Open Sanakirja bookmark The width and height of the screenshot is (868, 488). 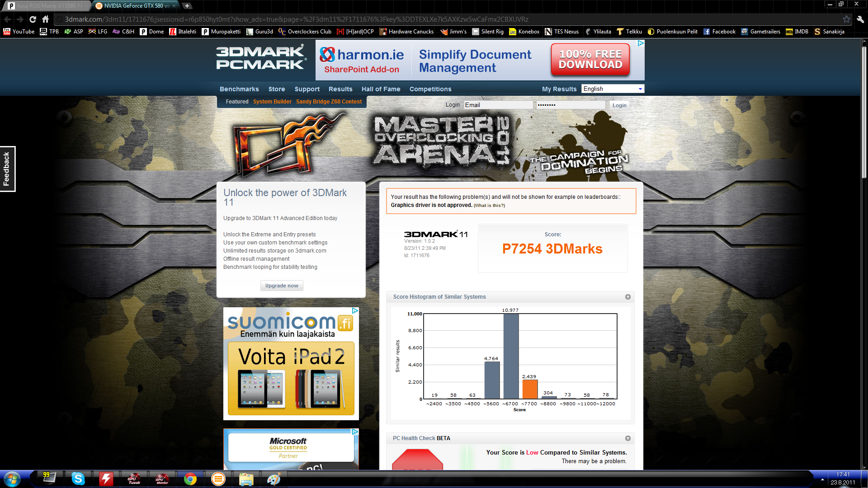click(x=830, y=32)
